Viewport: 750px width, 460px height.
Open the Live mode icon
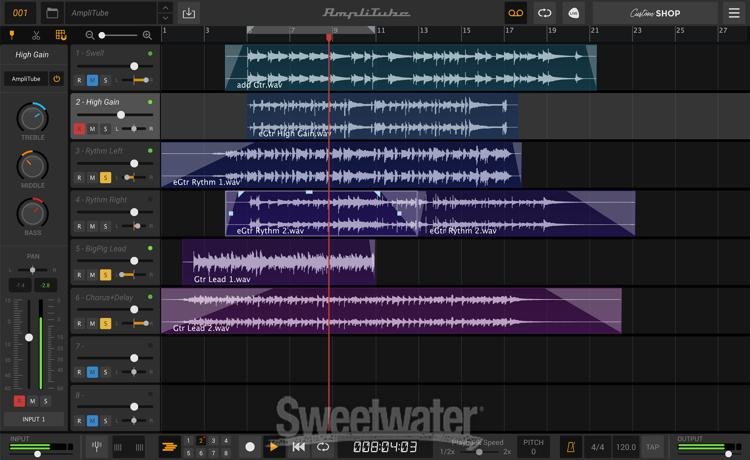(574, 13)
